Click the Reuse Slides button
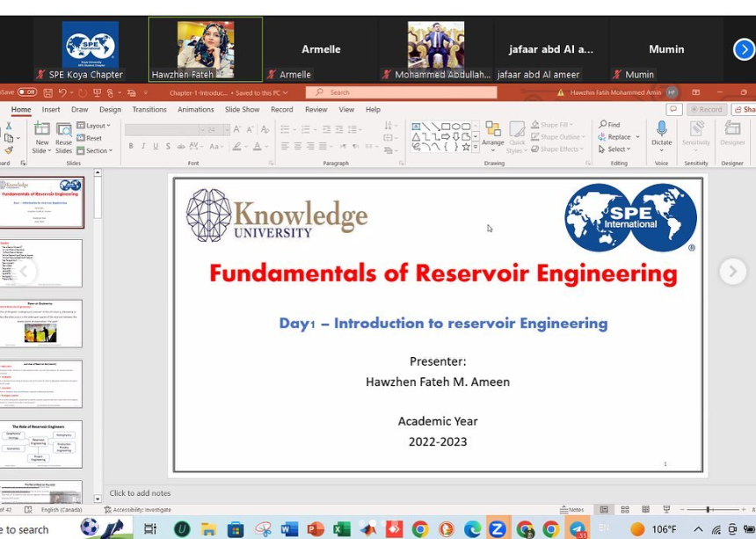This screenshot has height=539, width=756. [x=63, y=137]
